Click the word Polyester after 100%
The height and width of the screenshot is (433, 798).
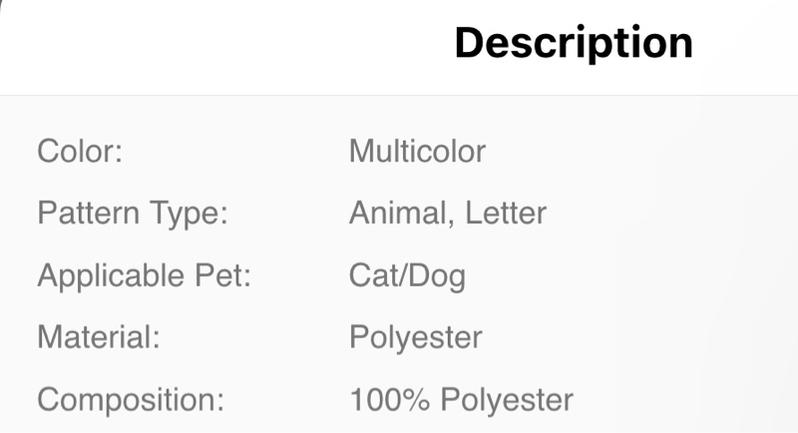(x=507, y=400)
